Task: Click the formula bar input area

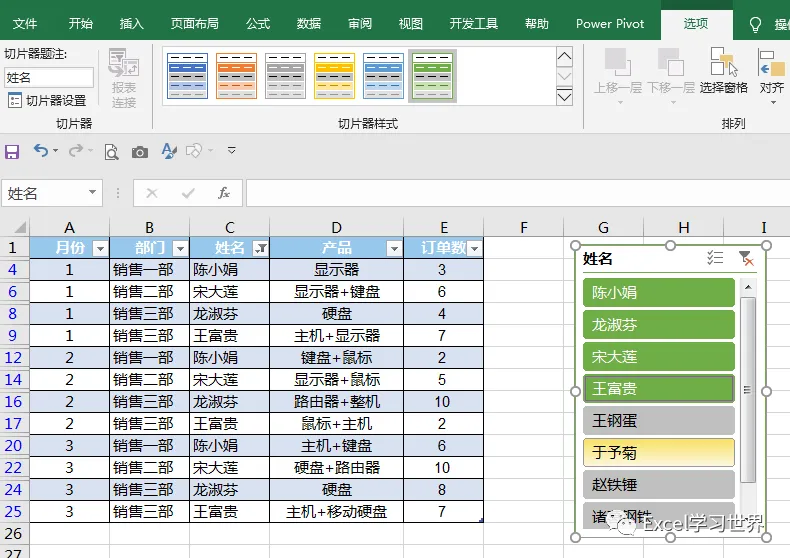Action: [517, 193]
